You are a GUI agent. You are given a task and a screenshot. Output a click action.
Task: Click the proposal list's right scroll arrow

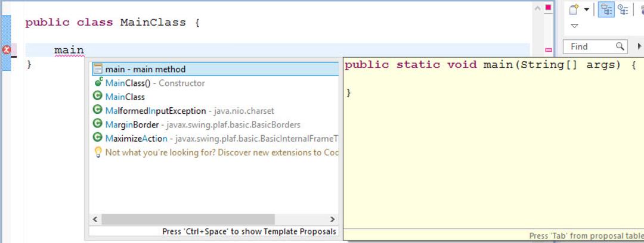[332, 219]
